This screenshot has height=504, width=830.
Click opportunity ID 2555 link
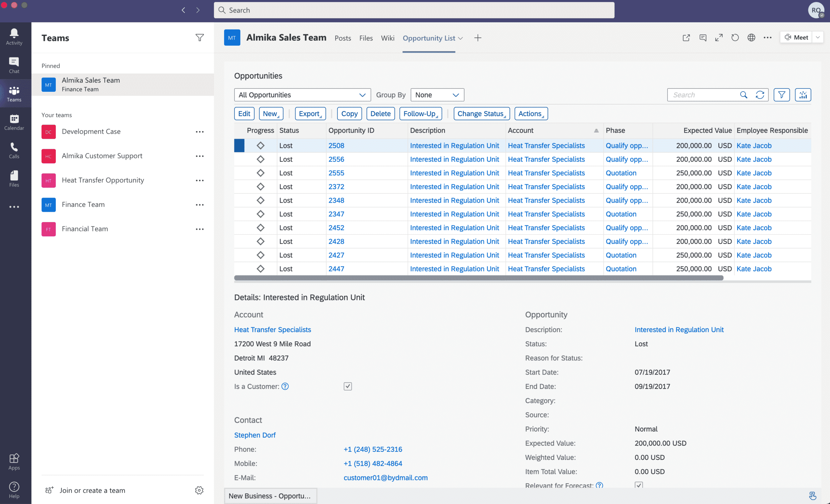tap(337, 173)
